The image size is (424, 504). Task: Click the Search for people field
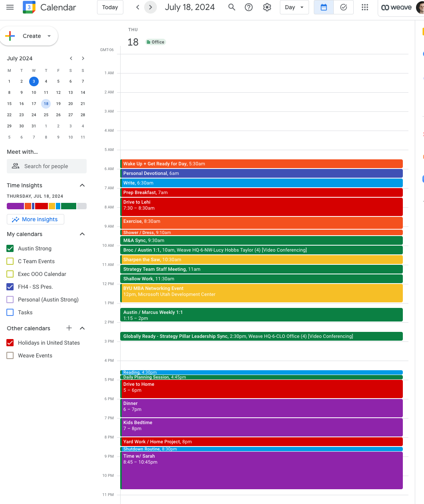pyautogui.click(x=47, y=166)
